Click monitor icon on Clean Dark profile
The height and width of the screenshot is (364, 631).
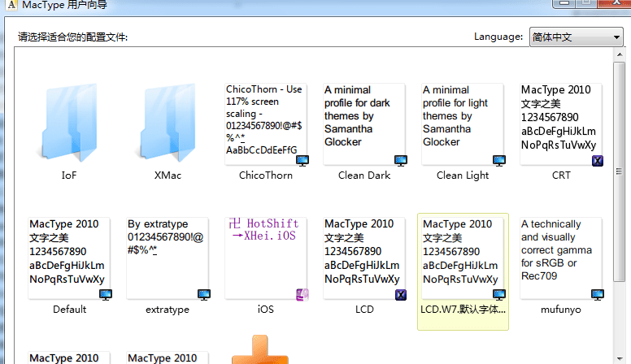pos(401,161)
